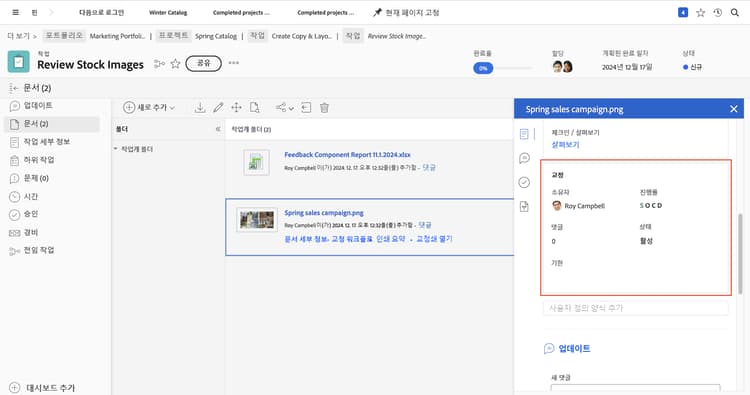The height and width of the screenshot is (395, 750).
Task: Click 교정 워크플로 link
Action: [x=352, y=239]
